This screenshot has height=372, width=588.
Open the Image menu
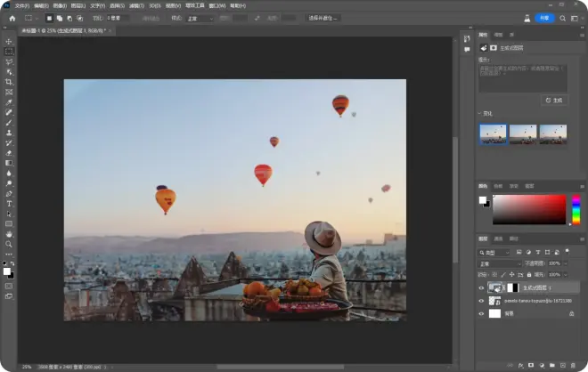point(60,6)
